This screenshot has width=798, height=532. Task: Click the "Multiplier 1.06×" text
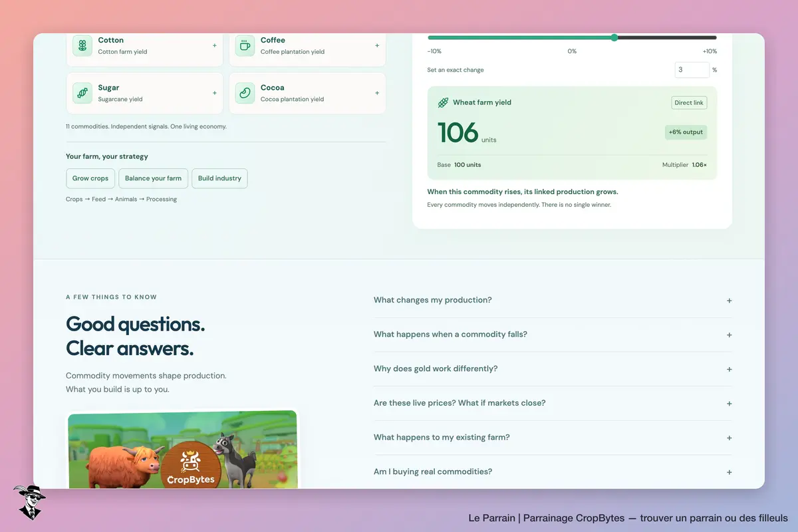[x=684, y=165]
